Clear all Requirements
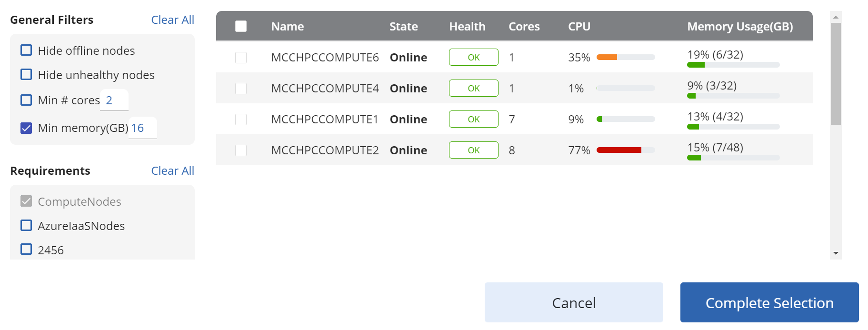868x330 pixels. click(172, 171)
